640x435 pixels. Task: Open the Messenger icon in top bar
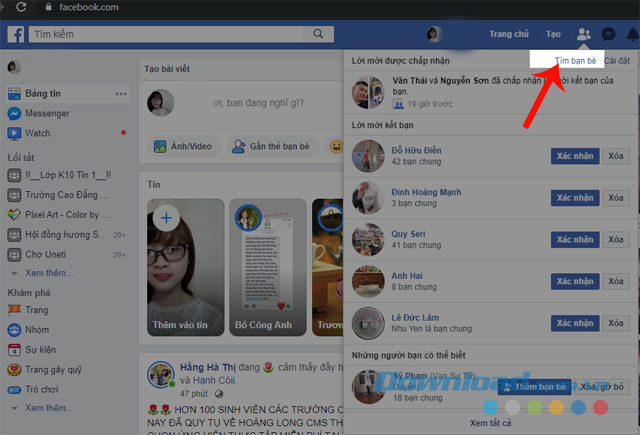pos(609,34)
